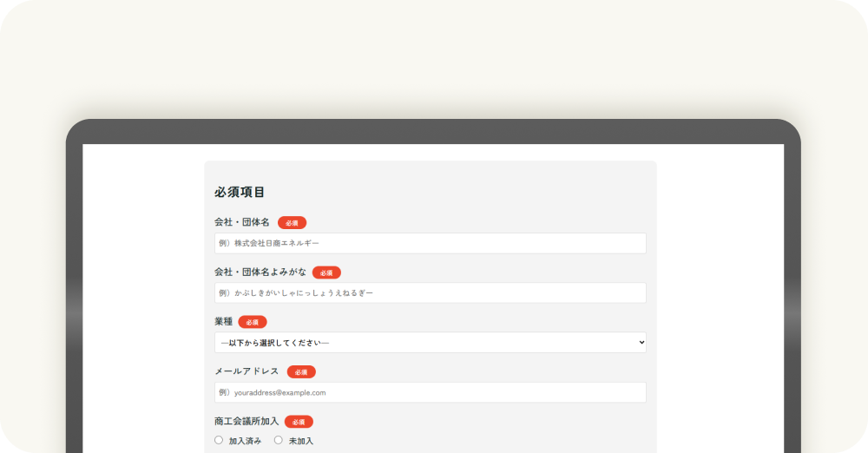This screenshot has width=868, height=453.
Task: Click the 必須項目 section heading
Action: [x=240, y=192]
